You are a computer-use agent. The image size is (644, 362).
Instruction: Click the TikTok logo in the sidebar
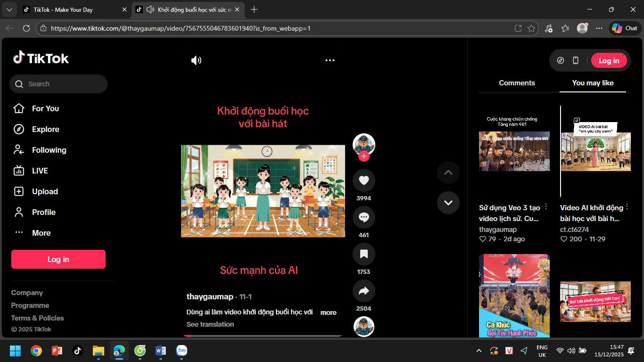pyautogui.click(x=41, y=58)
